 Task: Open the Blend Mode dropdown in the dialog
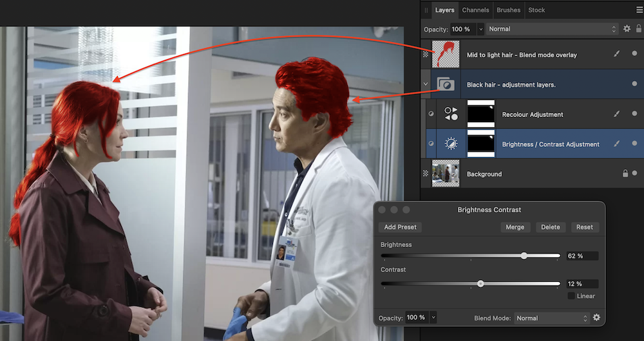(551, 318)
